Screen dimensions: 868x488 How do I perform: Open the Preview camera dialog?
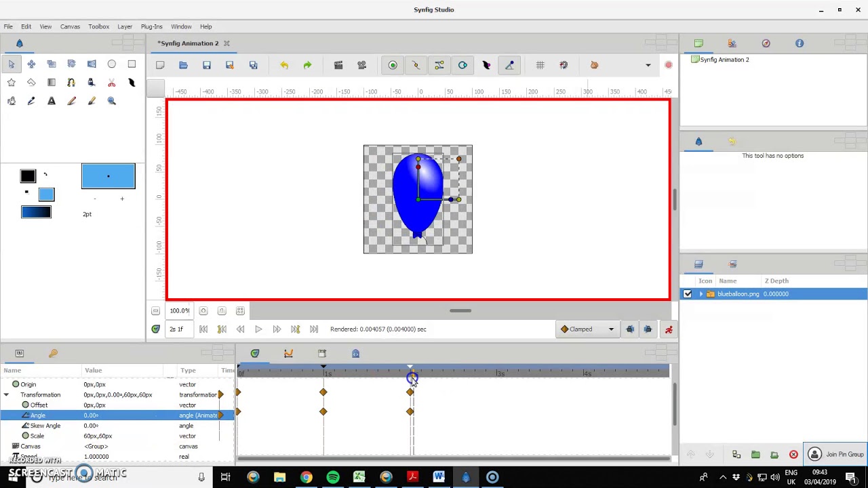pos(361,65)
